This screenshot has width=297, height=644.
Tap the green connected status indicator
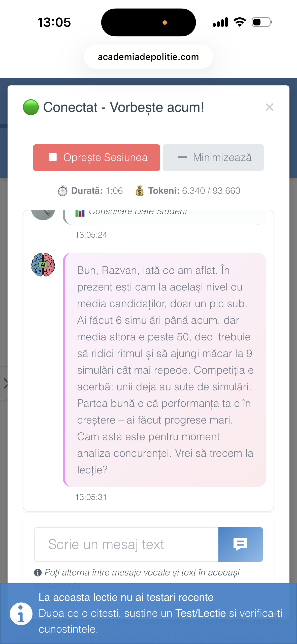pyautogui.click(x=31, y=107)
